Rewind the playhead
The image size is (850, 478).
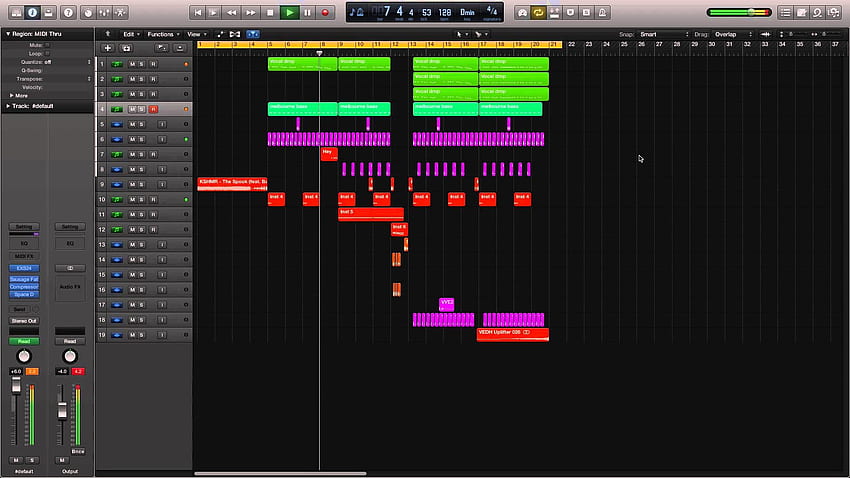pos(231,12)
